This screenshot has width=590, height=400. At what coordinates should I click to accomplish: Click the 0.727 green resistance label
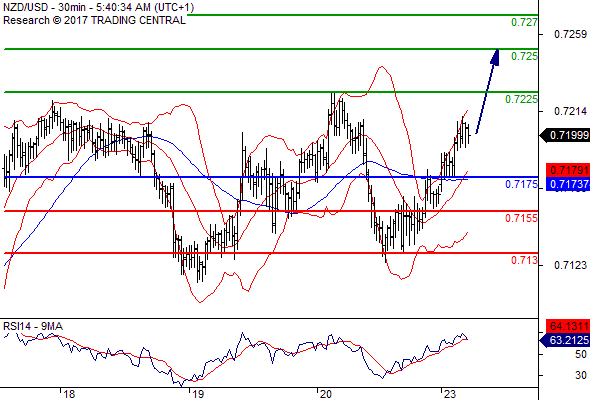[524, 22]
